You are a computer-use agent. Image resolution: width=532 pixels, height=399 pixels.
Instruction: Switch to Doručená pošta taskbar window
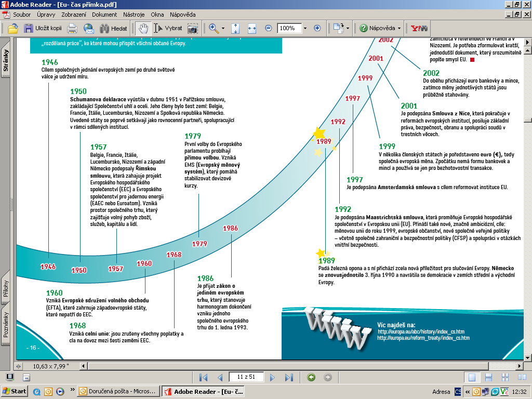(118, 391)
